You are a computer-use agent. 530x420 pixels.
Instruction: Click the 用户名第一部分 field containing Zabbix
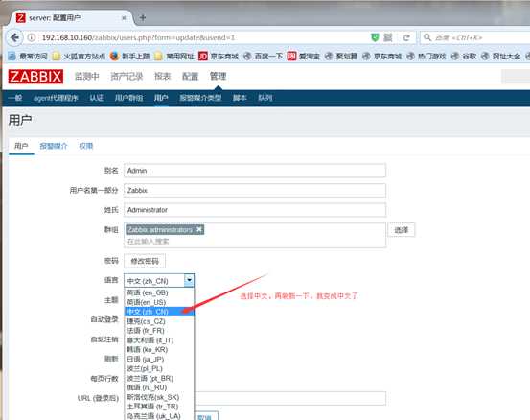pyautogui.click(x=255, y=191)
